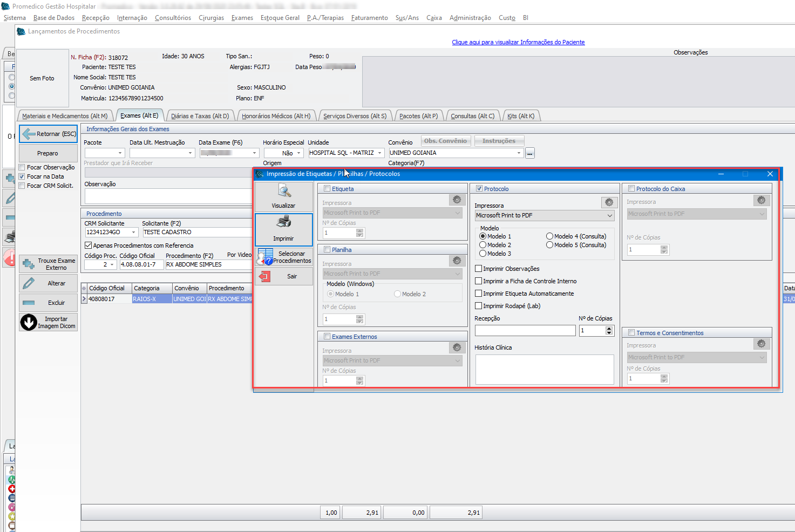This screenshot has height=532, width=795.
Task: Switch to Honorários Médicos tab
Action: [276, 116]
